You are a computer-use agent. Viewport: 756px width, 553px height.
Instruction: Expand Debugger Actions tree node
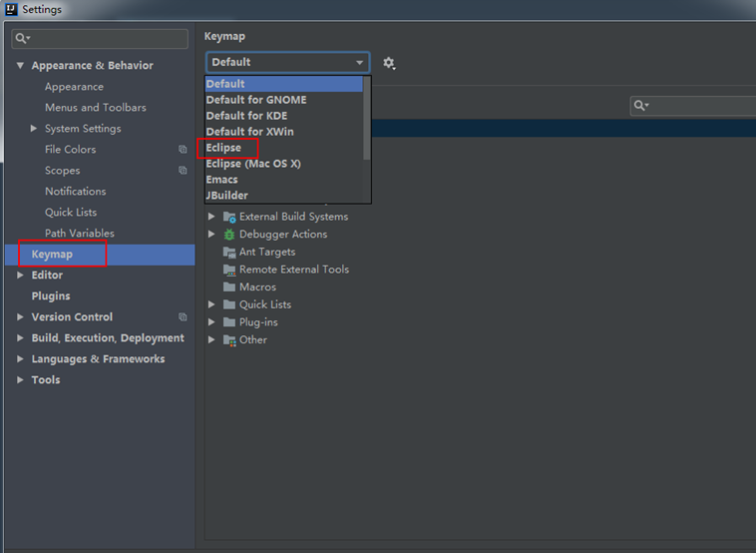211,234
